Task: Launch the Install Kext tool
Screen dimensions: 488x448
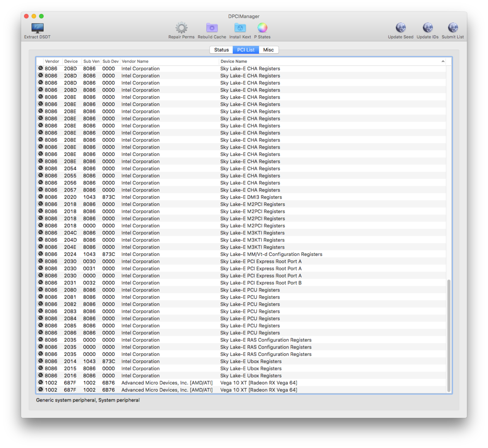Action: tap(240, 28)
